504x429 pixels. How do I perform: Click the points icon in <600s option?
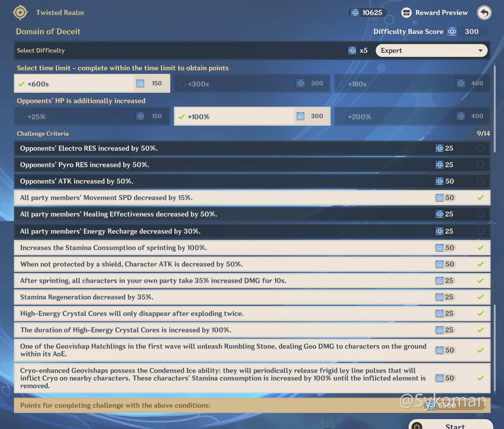click(x=140, y=83)
